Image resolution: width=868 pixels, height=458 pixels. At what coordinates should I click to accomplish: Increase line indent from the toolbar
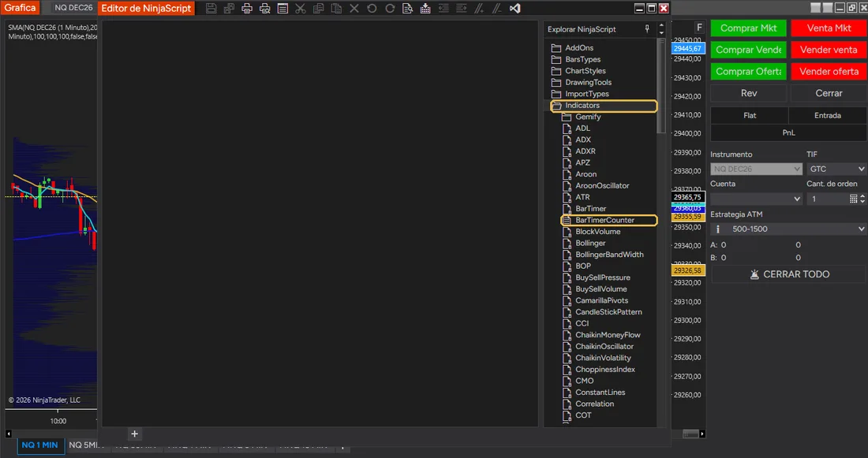pos(461,9)
